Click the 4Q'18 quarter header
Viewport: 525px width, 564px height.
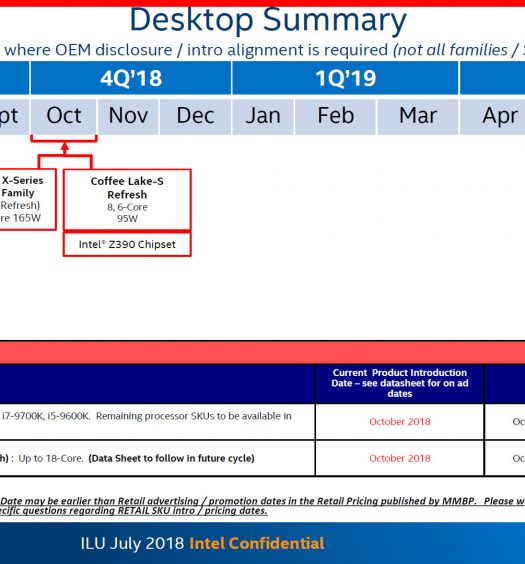(x=131, y=78)
